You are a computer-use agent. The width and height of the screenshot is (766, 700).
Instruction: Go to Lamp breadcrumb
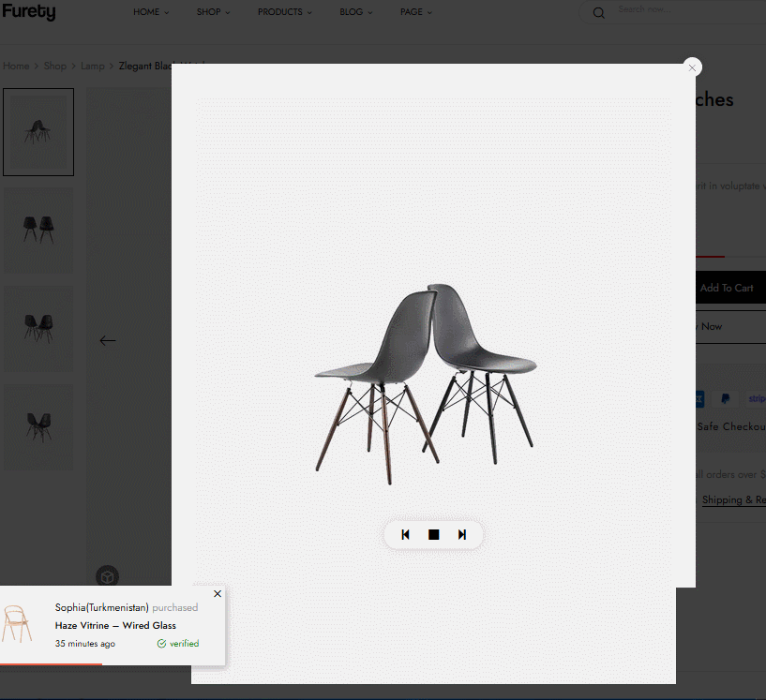pyautogui.click(x=92, y=66)
